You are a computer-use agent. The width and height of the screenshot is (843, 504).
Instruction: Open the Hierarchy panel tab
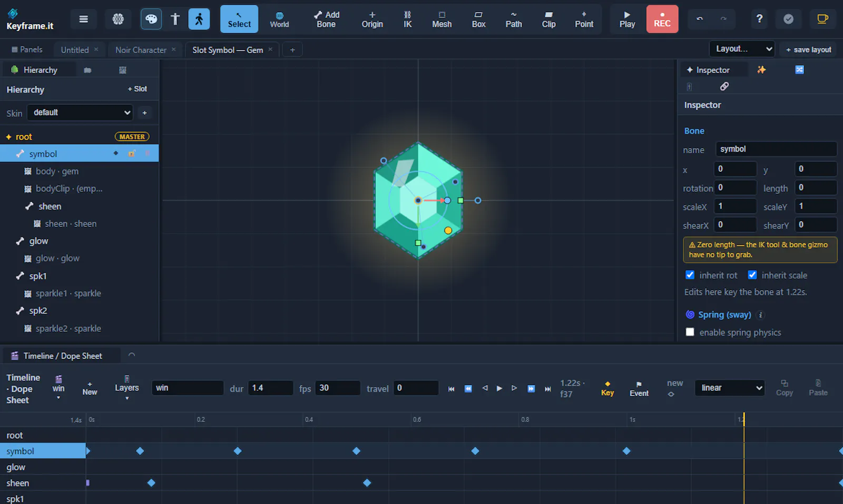click(40, 70)
